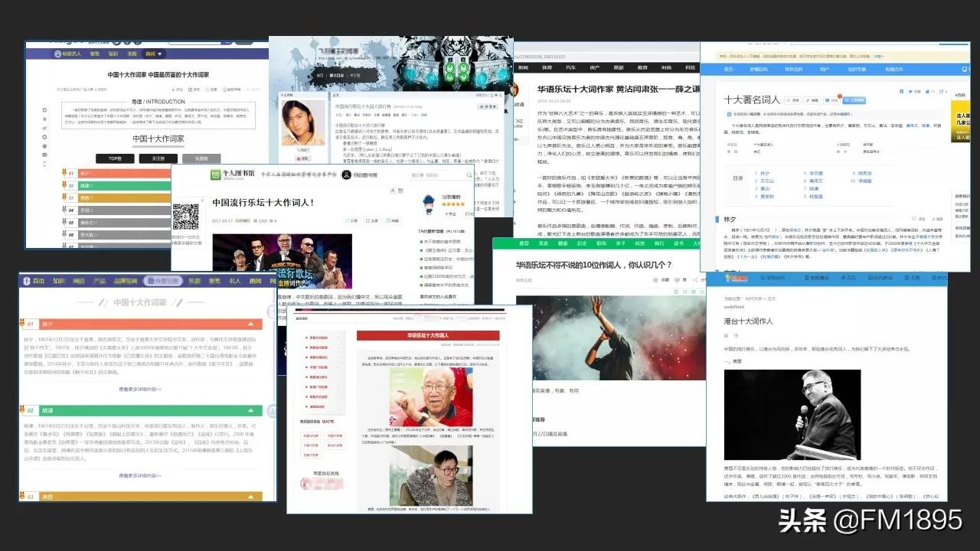Open 首页 tab in blue encyclopedia navbar
The width and height of the screenshot is (980, 551).
728,69
